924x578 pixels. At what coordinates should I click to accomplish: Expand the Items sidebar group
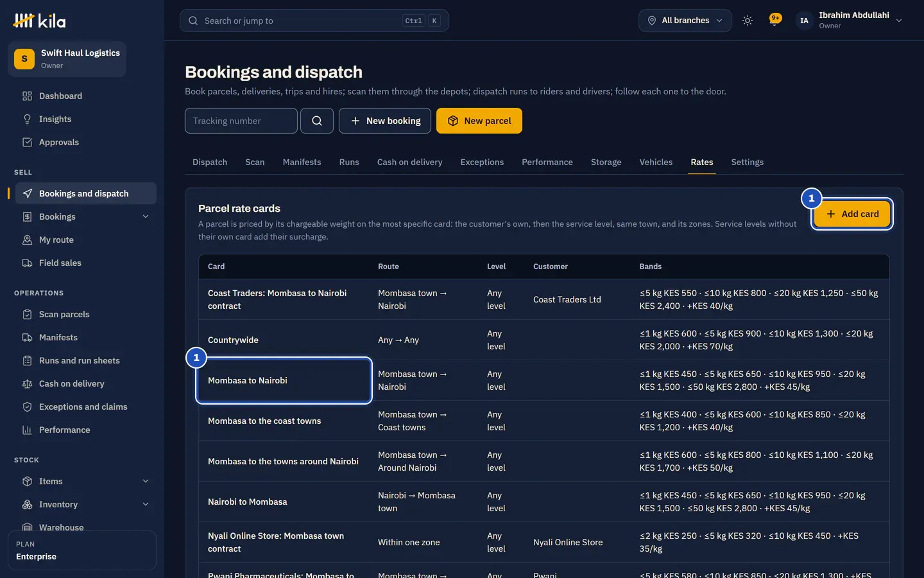click(146, 481)
